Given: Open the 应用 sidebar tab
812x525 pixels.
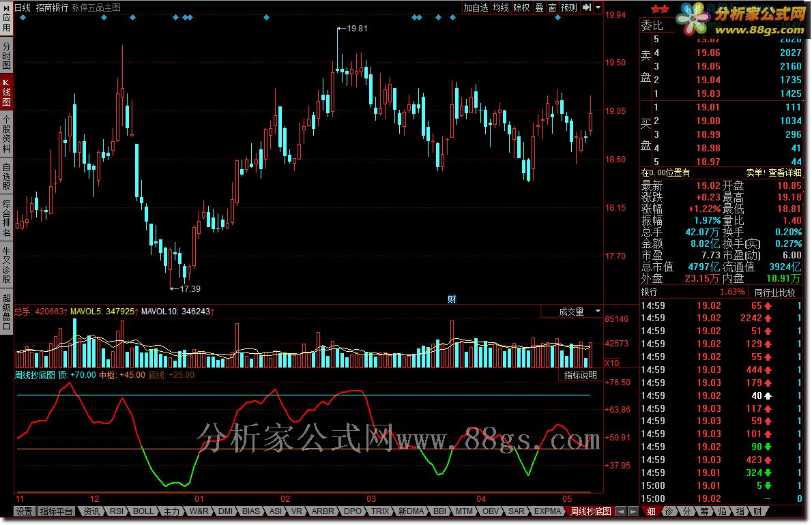Looking at the screenshot, I should tap(6, 18).
